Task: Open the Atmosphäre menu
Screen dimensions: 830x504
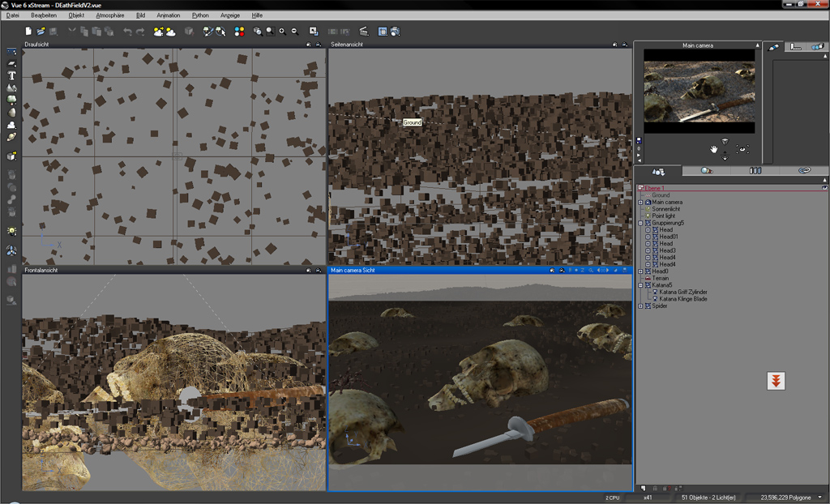Action: click(x=109, y=15)
